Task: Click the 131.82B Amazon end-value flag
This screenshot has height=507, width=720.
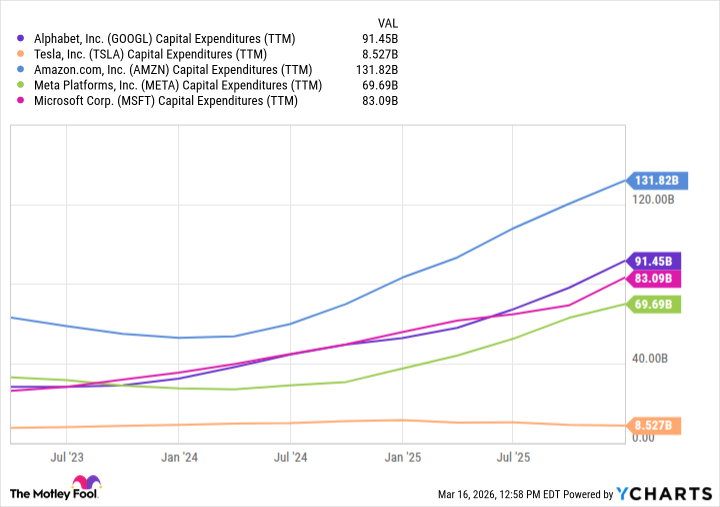Action: pos(656,181)
